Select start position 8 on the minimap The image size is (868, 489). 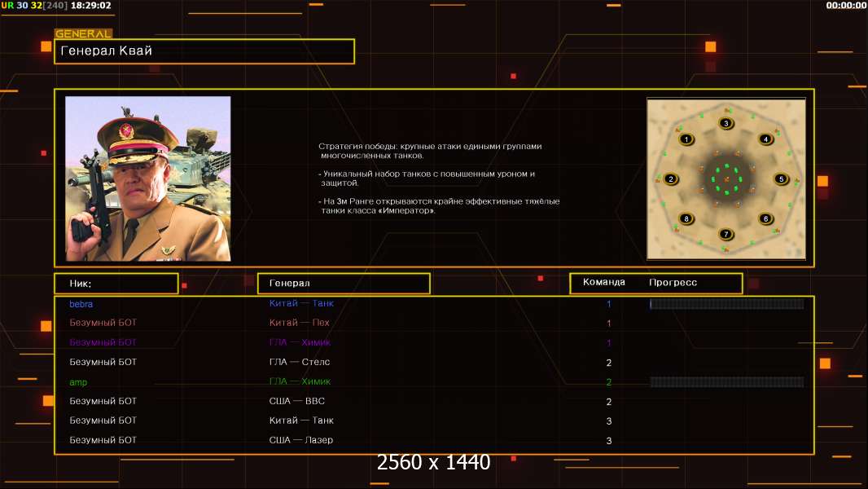click(x=686, y=218)
